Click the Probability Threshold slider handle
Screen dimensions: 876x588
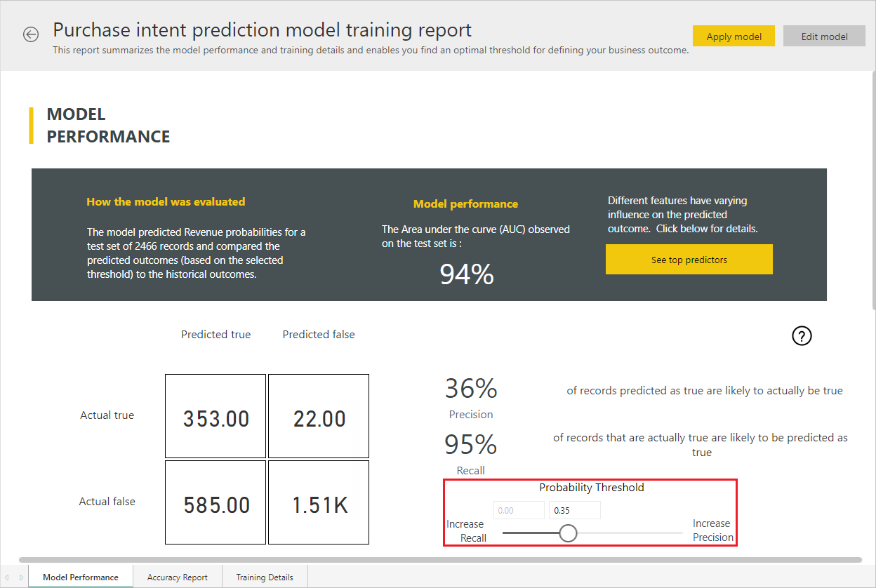568,533
